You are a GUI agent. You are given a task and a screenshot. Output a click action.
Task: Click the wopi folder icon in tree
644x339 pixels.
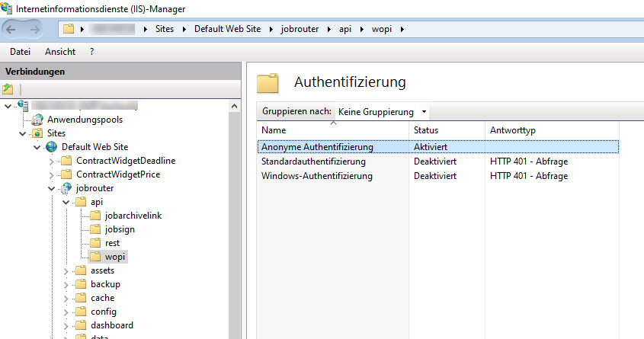95,257
